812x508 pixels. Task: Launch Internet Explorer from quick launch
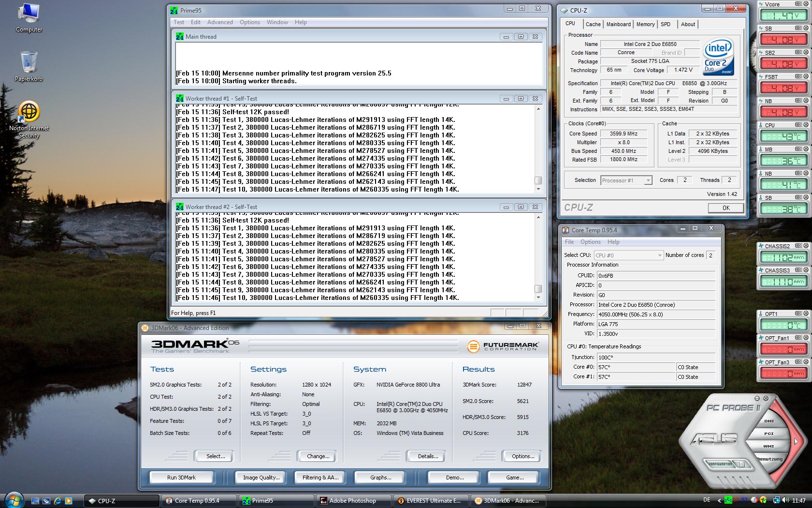tap(58, 501)
